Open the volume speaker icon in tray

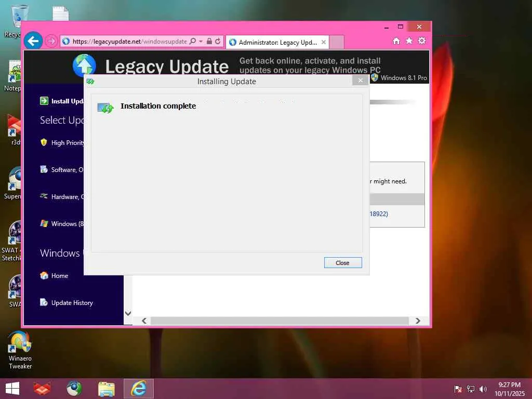click(x=483, y=389)
